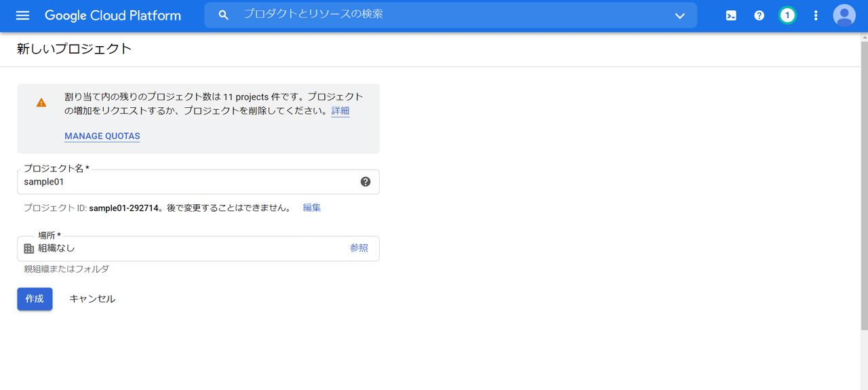This screenshot has height=390, width=868.
Task: Click the 新しいプロジェクト page heading
Action: coord(75,49)
